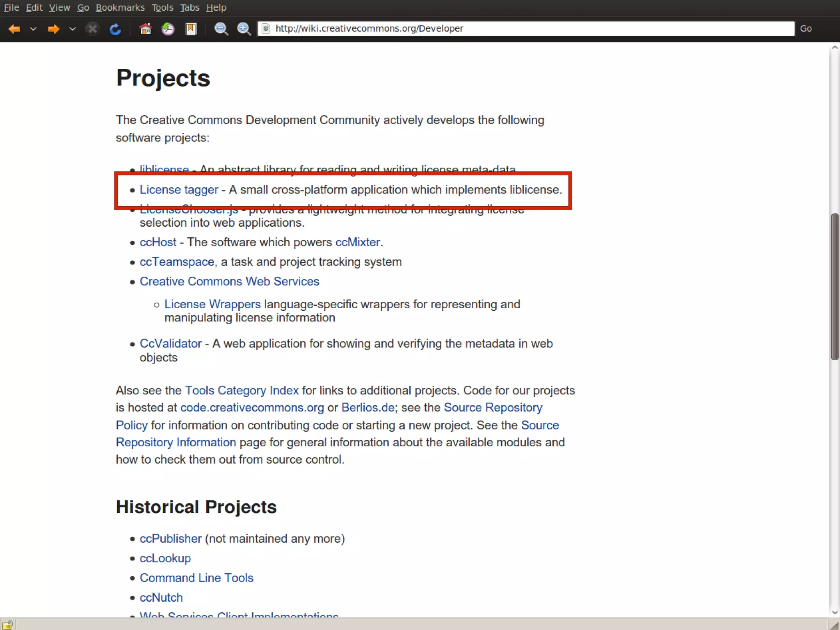The image size is (840, 630).
Task: Click the Tools Category Index link
Action: (242, 390)
